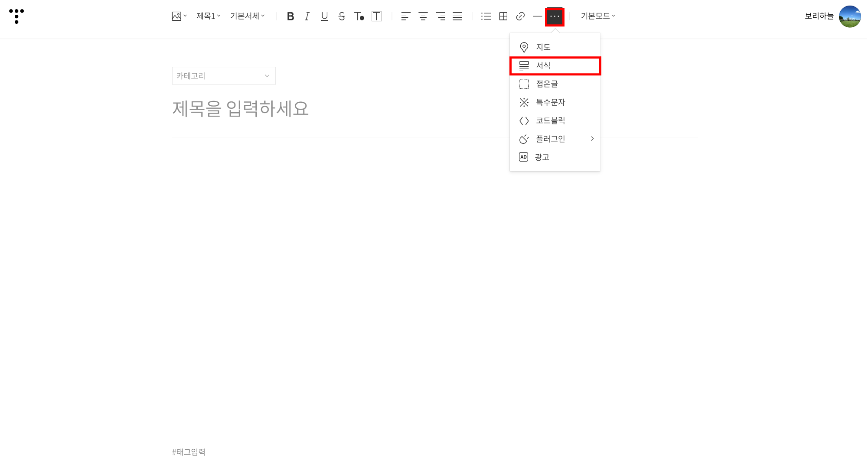Toggle italic text formatting
The width and height of the screenshot is (868, 471).
(307, 16)
